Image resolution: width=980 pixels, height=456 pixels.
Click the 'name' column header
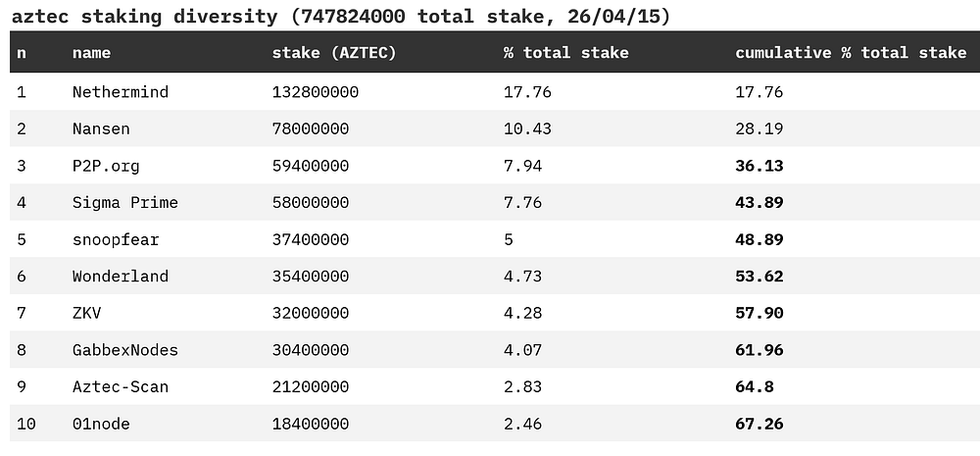point(91,53)
